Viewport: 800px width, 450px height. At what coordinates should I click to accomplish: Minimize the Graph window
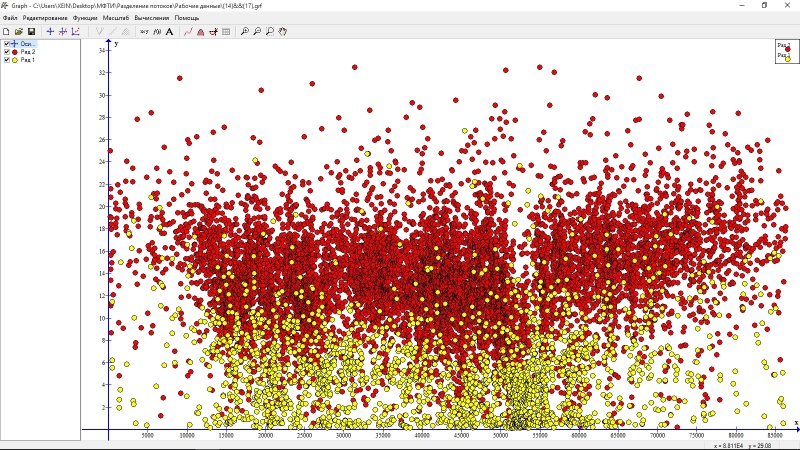point(742,6)
